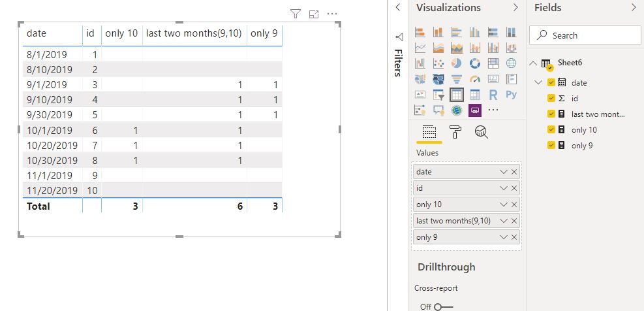
Task: Select the R script visual
Action: tap(493, 95)
